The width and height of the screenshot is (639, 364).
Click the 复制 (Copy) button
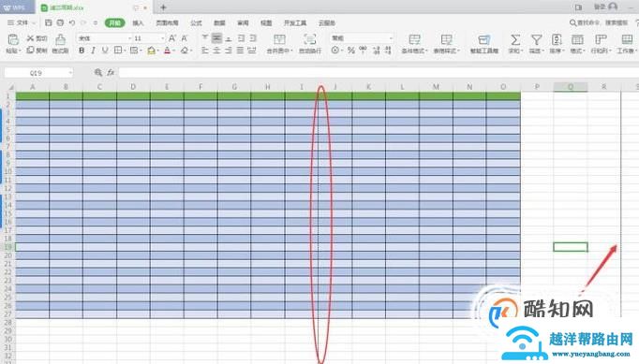point(37,51)
